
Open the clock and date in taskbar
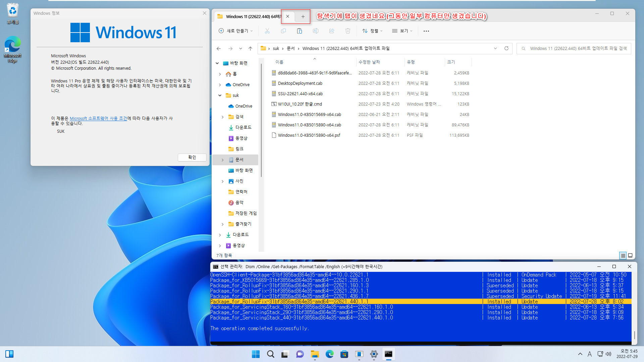tap(627, 354)
